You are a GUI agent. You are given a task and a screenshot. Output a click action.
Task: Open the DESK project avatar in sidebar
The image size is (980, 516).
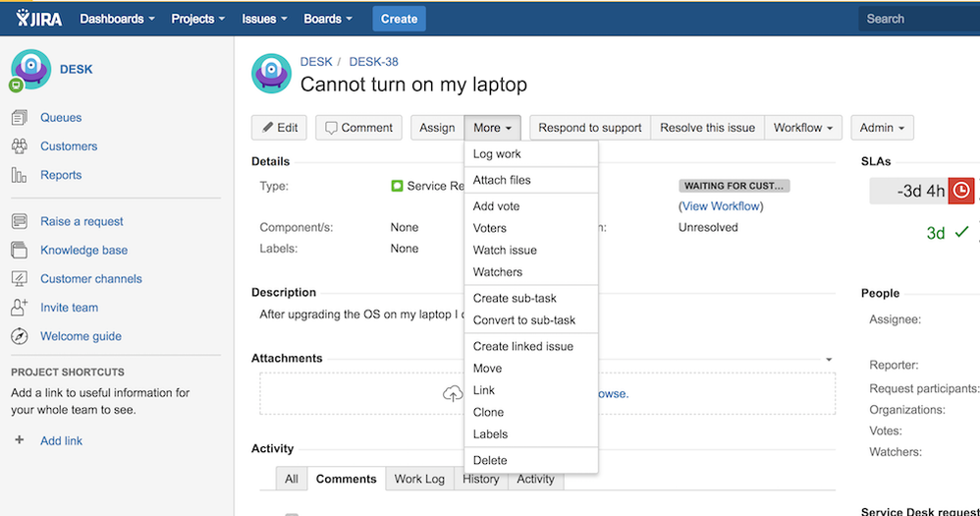[x=30, y=70]
